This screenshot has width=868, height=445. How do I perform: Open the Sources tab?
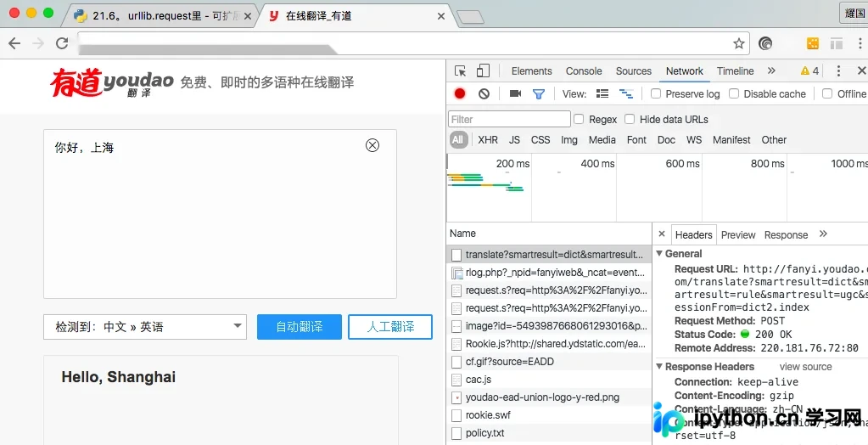tap(633, 71)
